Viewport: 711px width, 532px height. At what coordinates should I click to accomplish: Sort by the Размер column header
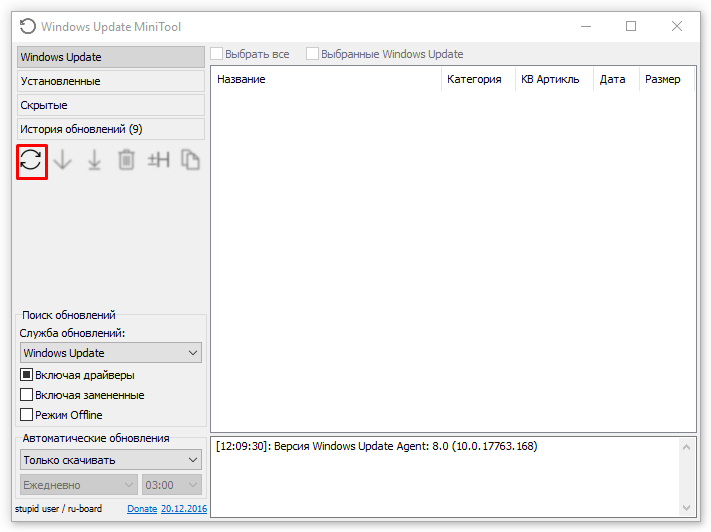pyautogui.click(x=667, y=79)
